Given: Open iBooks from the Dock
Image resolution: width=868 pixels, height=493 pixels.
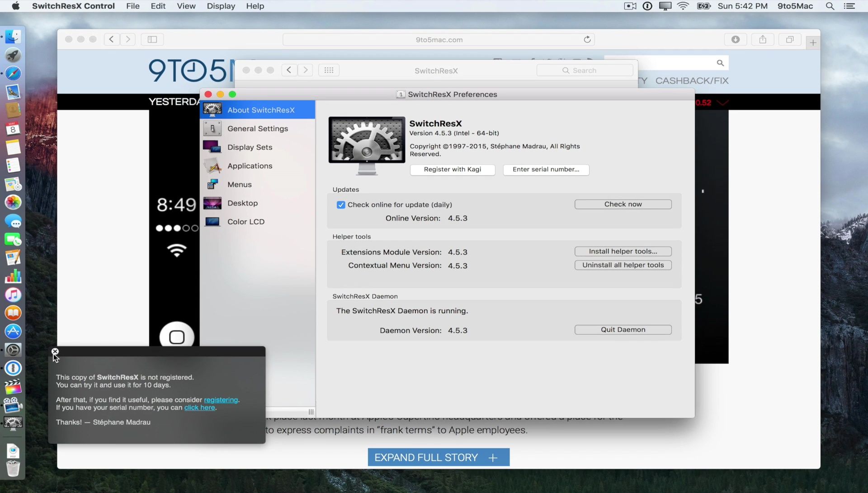Looking at the screenshot, I should [13, 313].
